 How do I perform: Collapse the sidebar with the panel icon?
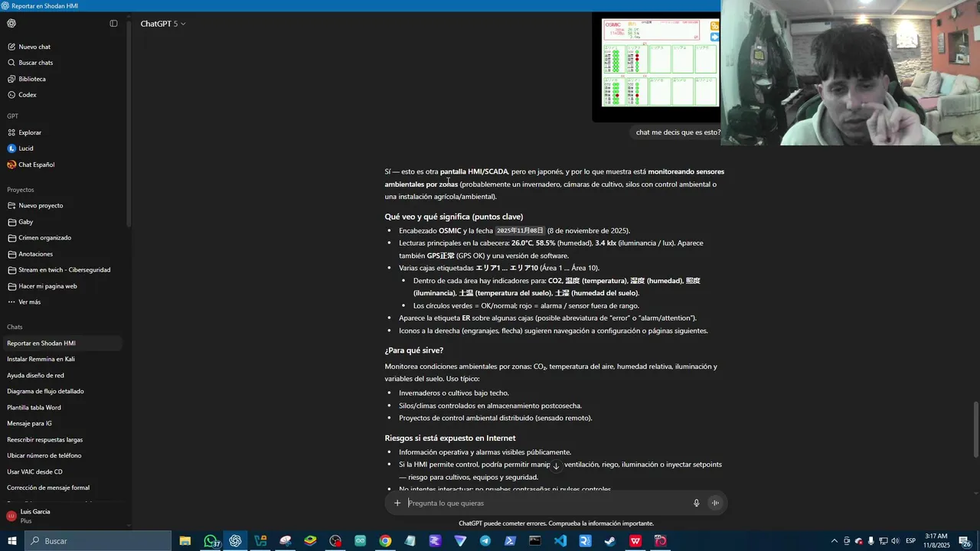(113, 24)
